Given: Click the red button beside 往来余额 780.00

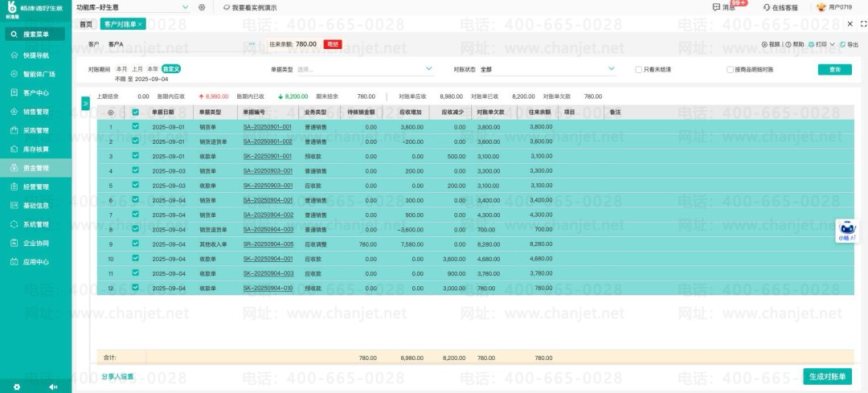Looking at the screenshot, I should tap(332, 43).
